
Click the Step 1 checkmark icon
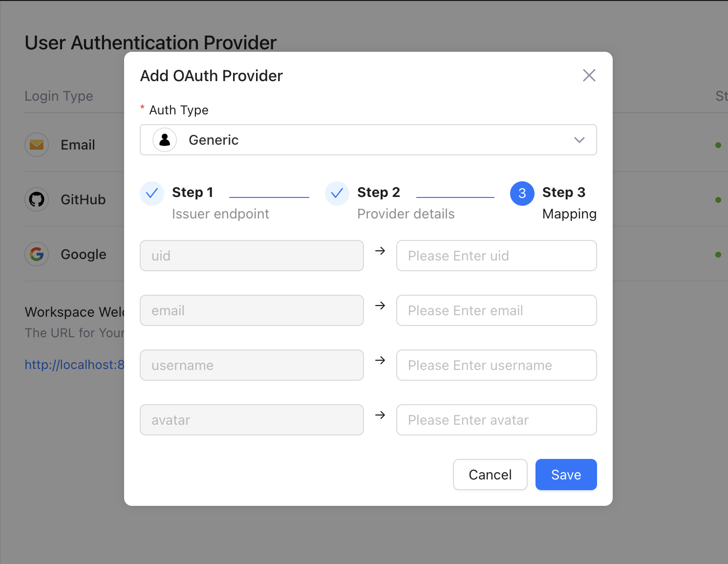(152, 194)
